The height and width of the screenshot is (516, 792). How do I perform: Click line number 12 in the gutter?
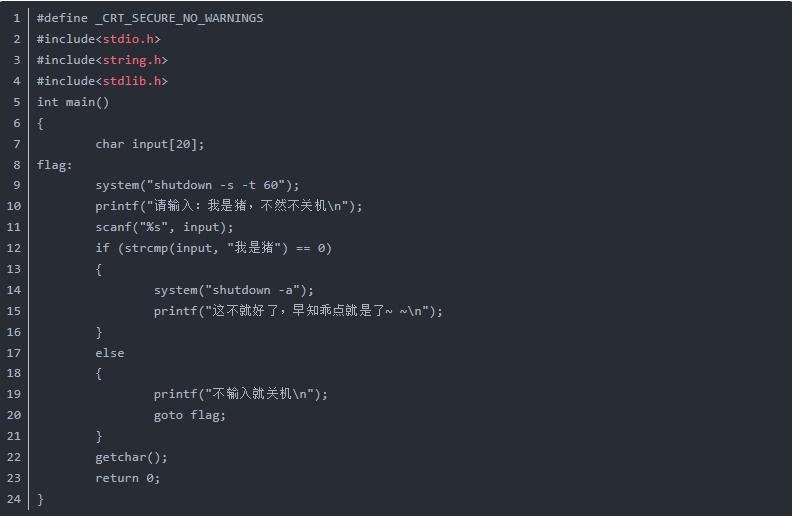pyautogui.click(x=13, y=248)
